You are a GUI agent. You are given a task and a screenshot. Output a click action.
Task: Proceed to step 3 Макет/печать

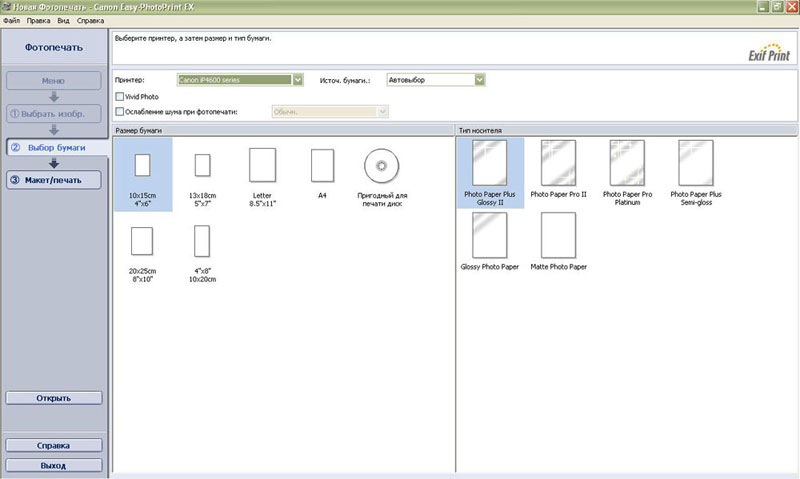tap(54, 180)
